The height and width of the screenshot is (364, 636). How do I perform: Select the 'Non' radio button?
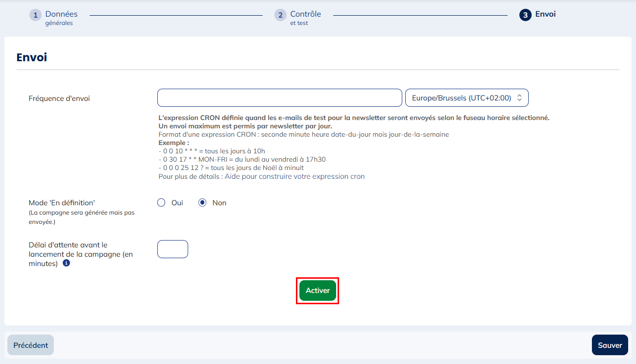tap(202, 203)
